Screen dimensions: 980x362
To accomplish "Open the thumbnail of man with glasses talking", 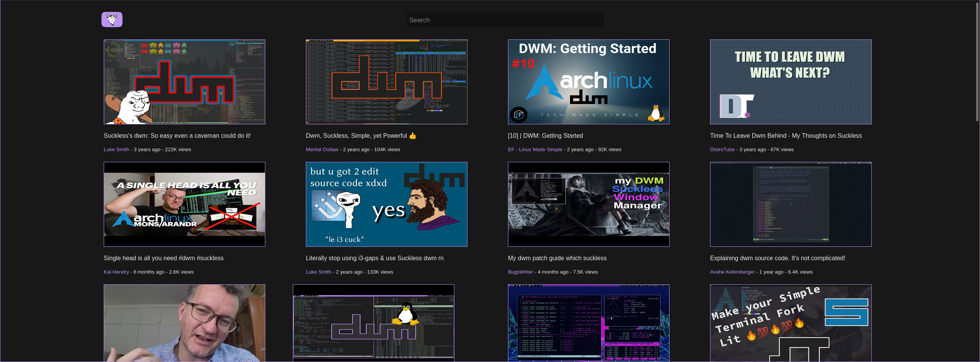I will tap(184, 323).
